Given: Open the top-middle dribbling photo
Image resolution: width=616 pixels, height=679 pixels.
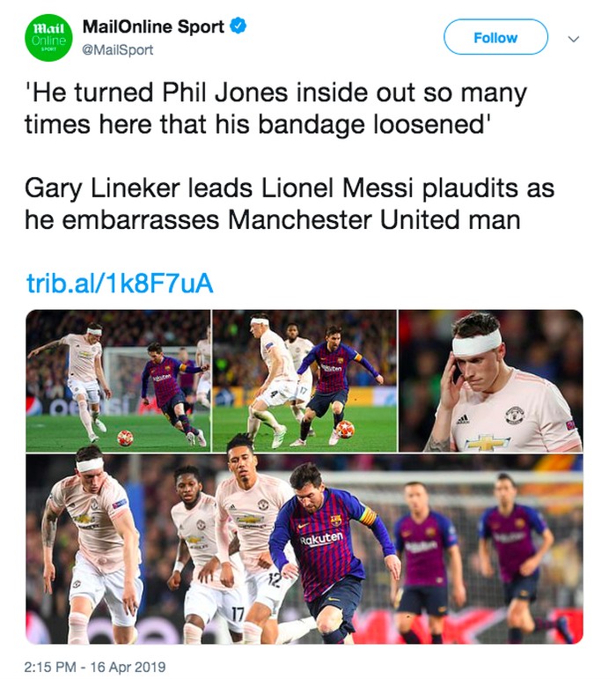Looking at the screenshot, I should point(304,380).
